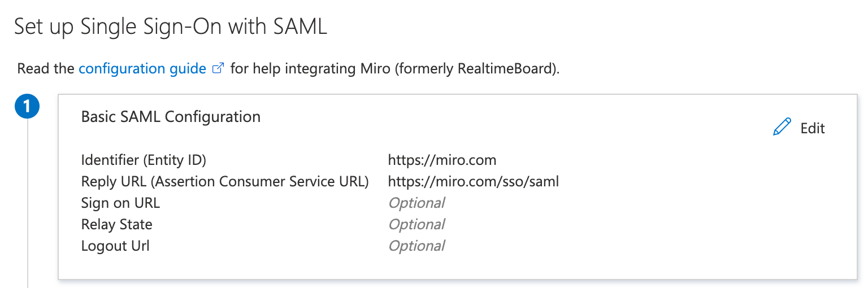Click the external link icon beside configuration guide
The height and width of the screenshot is (288, 868).
[x=218, y=69]
